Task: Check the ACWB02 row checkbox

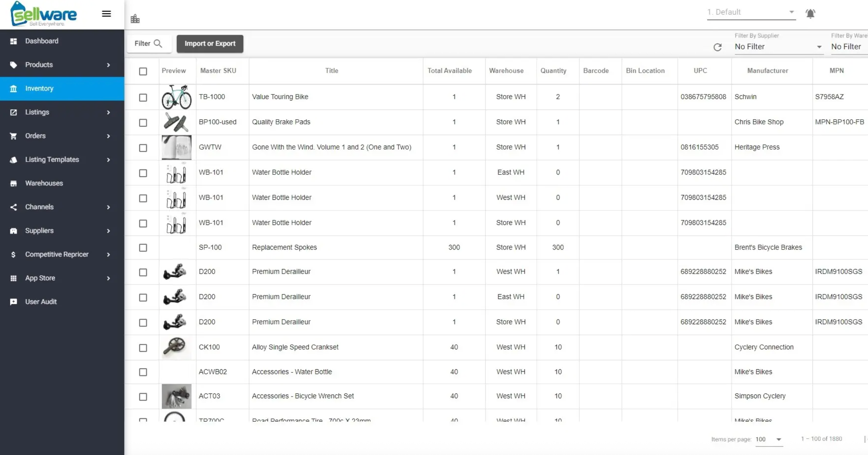Action: [x=143, y=372]
